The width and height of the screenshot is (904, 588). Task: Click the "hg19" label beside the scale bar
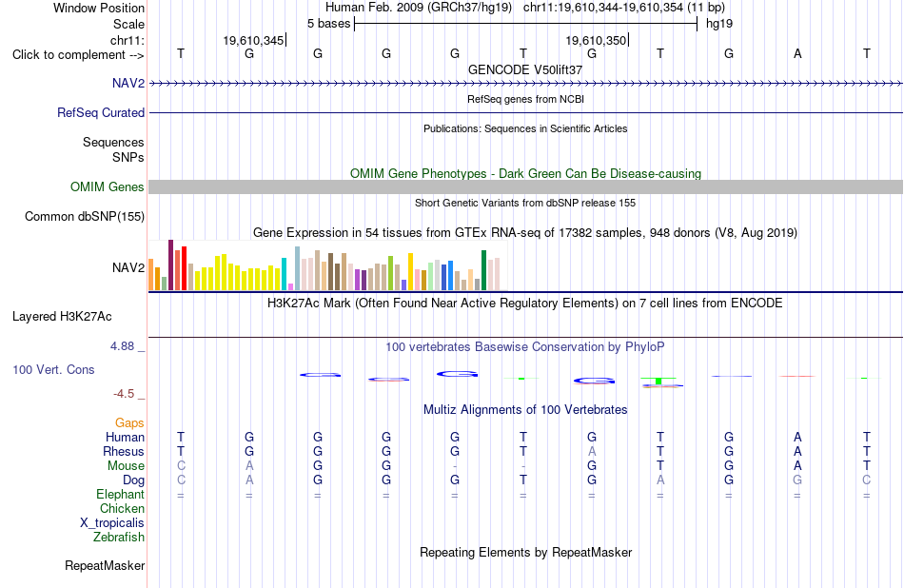(719, 24)
